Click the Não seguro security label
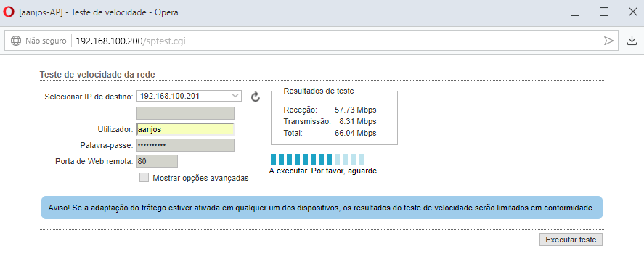 [x=46, y=41]
